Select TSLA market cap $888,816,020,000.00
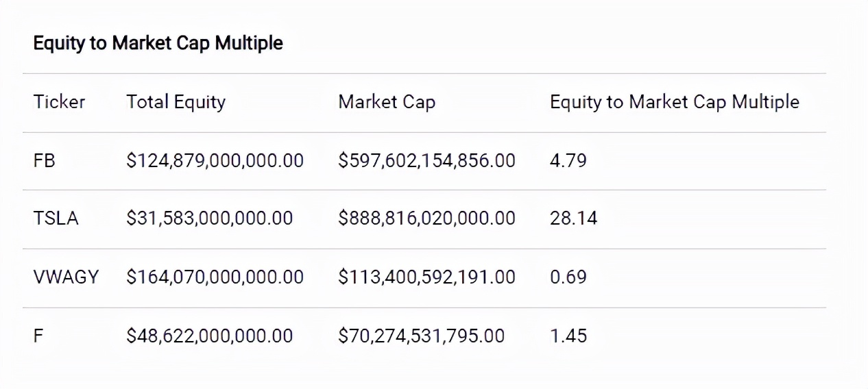The image size is (868, 389). [x=426, y=218]
